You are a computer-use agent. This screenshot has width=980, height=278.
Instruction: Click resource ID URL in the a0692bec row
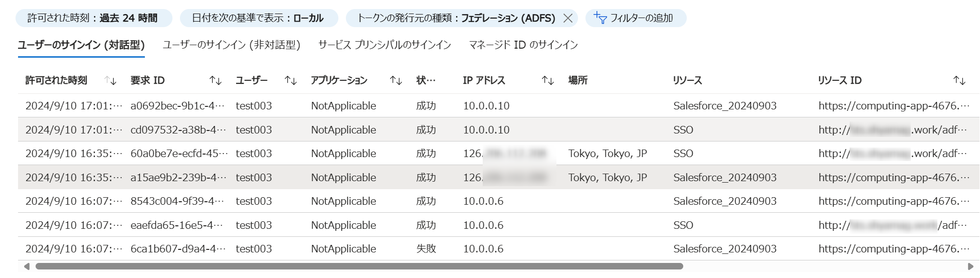[894, 106]
